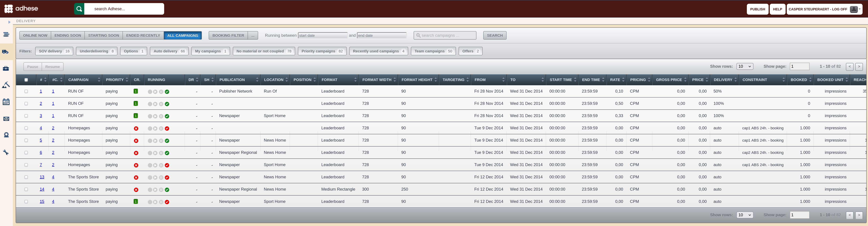
Task: Open the bottom Show rows dropdown
Action: point(745,215)
